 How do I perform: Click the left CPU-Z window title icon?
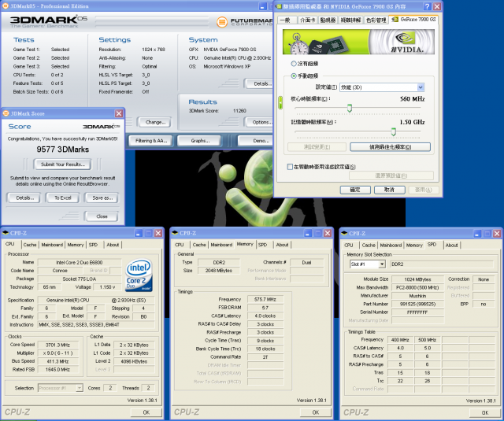click(x=6, y=233)
